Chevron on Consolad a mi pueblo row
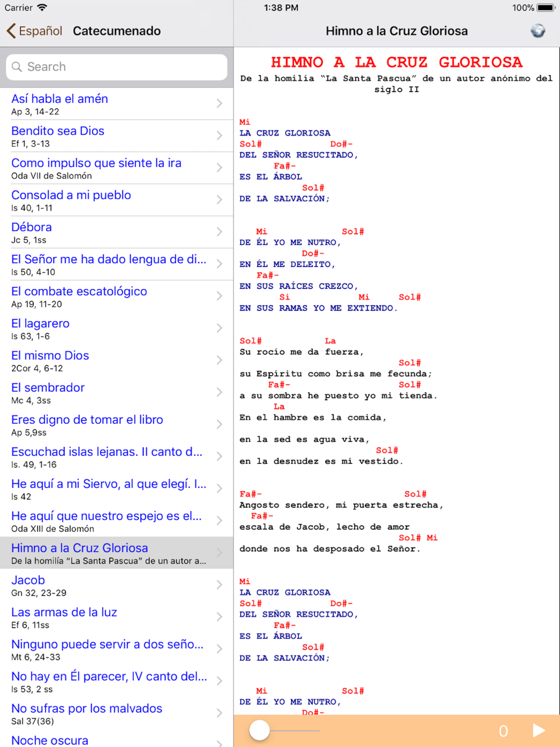 pyautogui.click(x=220, y=200)
